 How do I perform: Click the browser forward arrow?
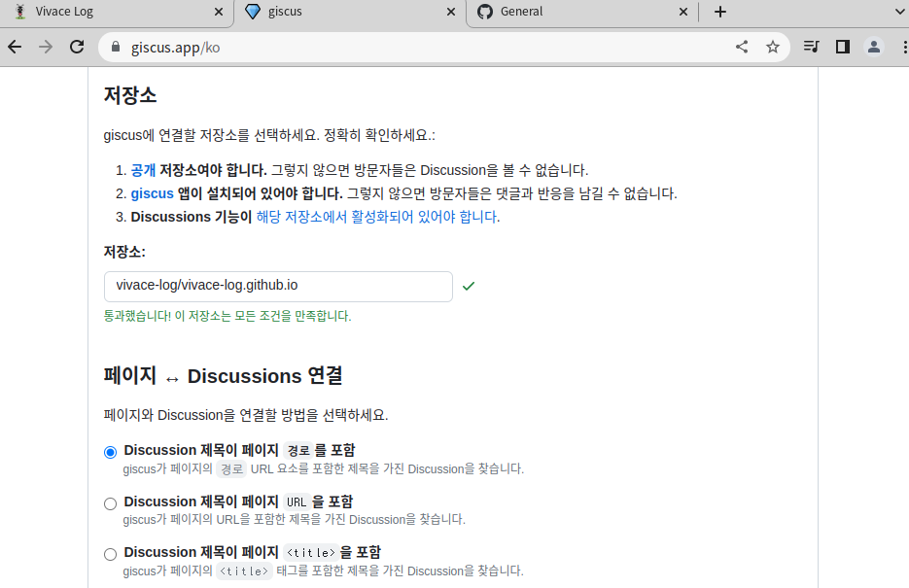point(46,47)
